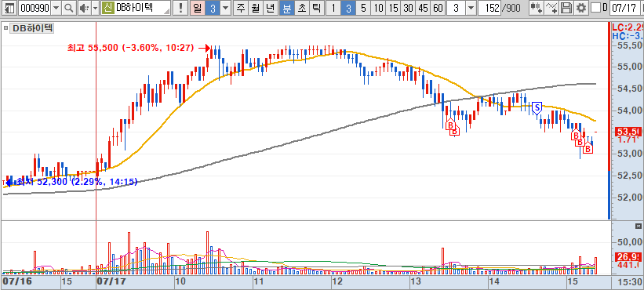The image size is (644, 290).
Task: Select the 일 daily period button
Action: click(197, 8)
